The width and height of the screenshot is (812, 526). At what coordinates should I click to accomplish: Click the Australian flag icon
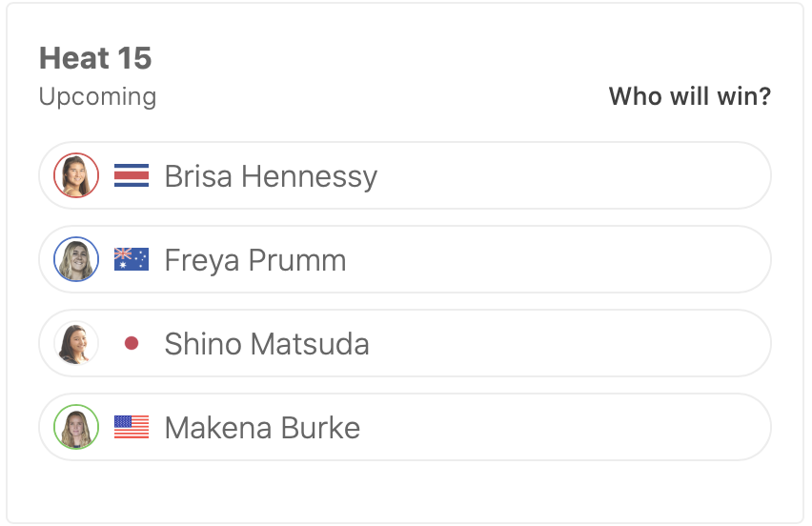tap(132, 259)
